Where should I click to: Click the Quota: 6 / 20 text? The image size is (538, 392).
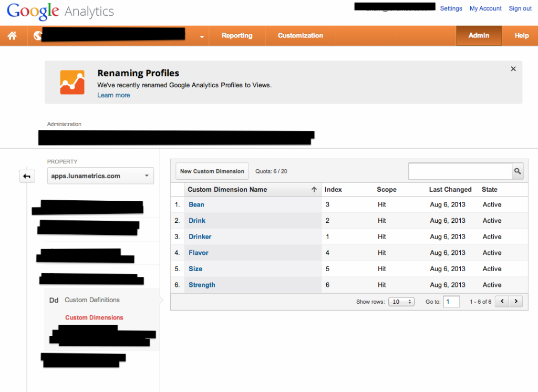271,171
